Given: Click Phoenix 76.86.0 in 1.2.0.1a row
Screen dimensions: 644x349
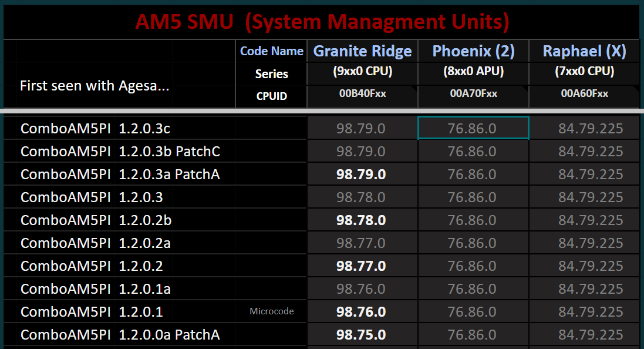Looking at the screenshot, I should click(x=474, y=289).
